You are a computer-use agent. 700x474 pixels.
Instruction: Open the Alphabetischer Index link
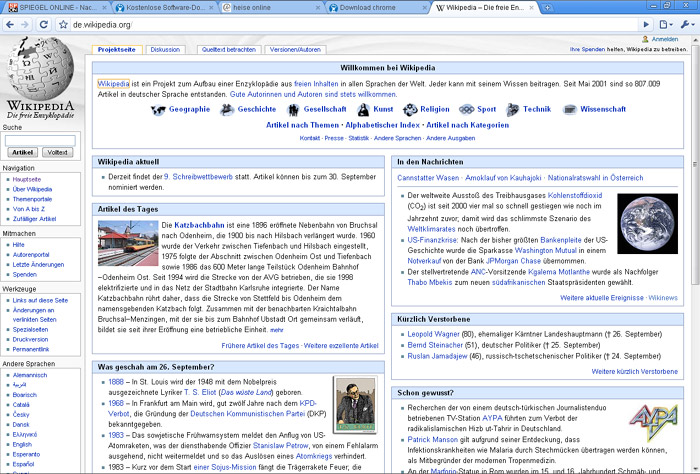coord(383,125)
